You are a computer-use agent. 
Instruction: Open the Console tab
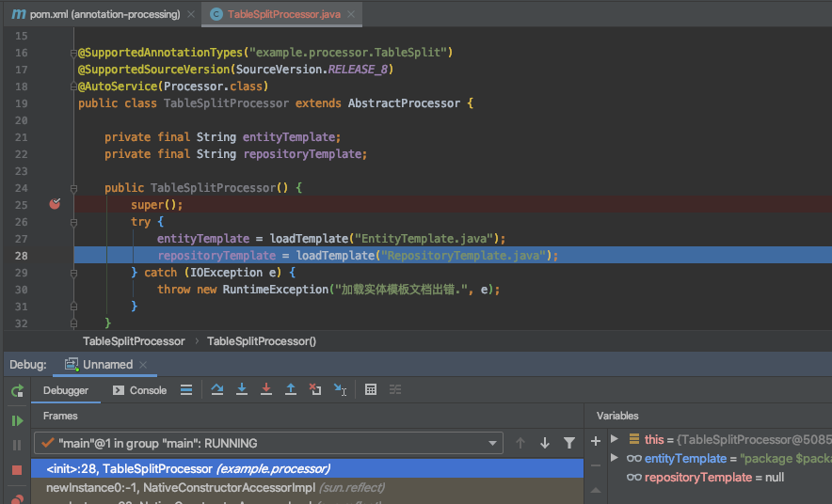pyautogui.click(x=140, y=390)
